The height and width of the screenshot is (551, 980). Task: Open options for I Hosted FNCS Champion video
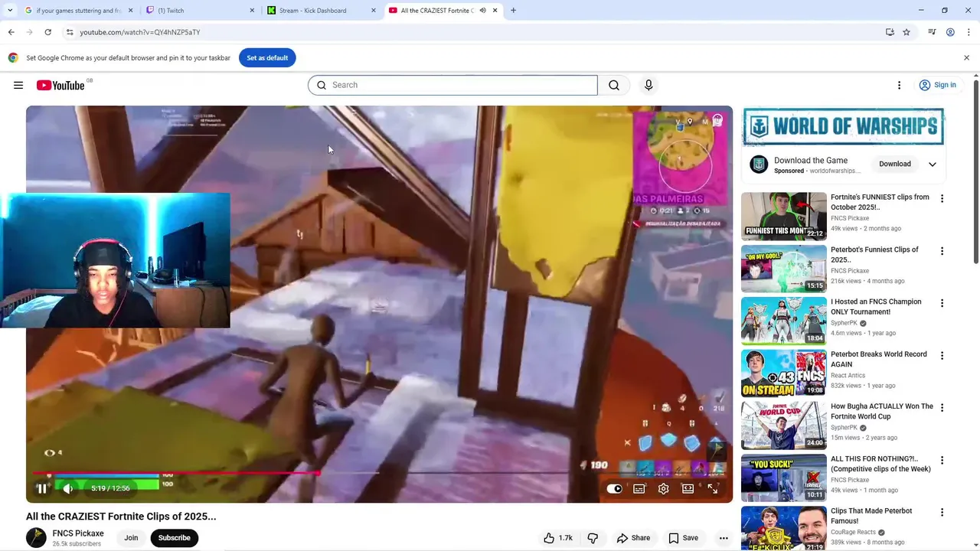click(x=942, y=303)
